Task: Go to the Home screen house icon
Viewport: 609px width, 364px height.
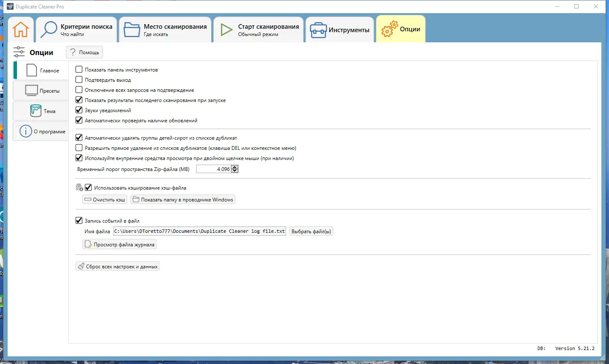Action: click(x=20, y=30)
